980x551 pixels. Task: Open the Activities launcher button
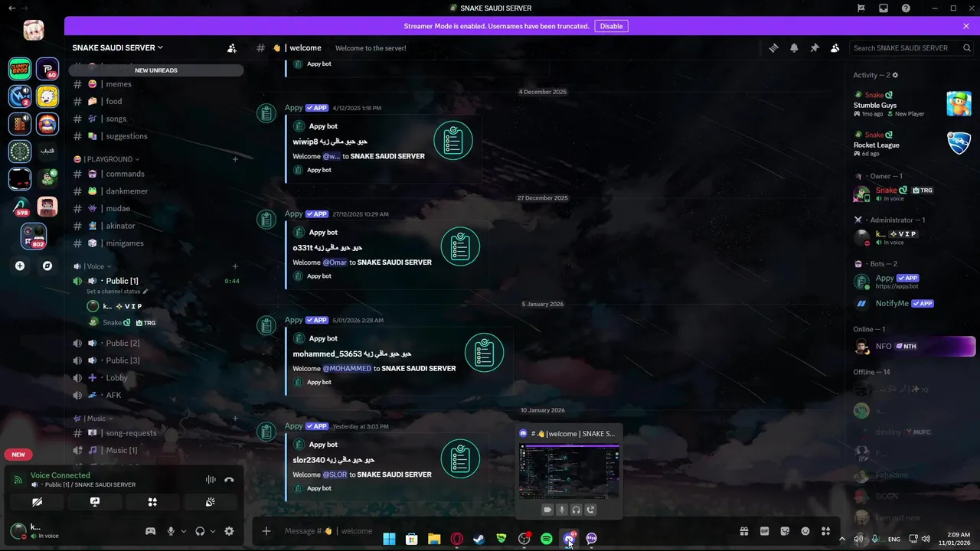(x=152, y=502)
